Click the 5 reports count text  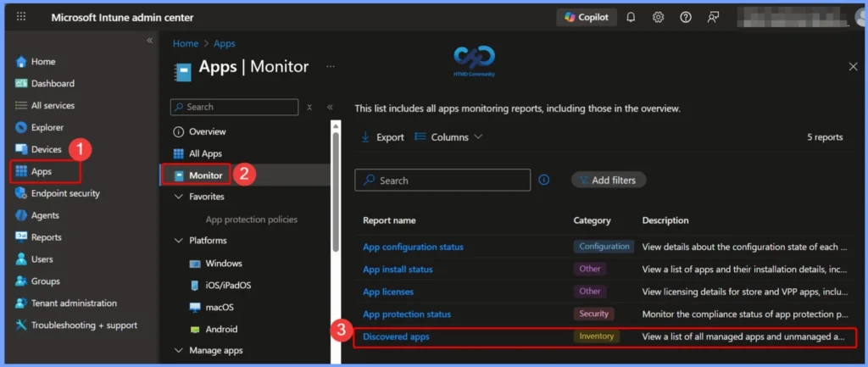coord(825,137)
